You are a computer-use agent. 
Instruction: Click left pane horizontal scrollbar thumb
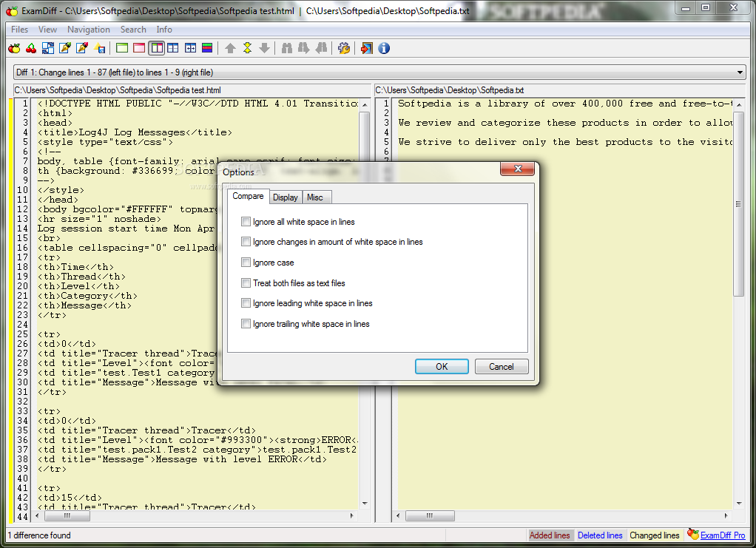(67, 515)
